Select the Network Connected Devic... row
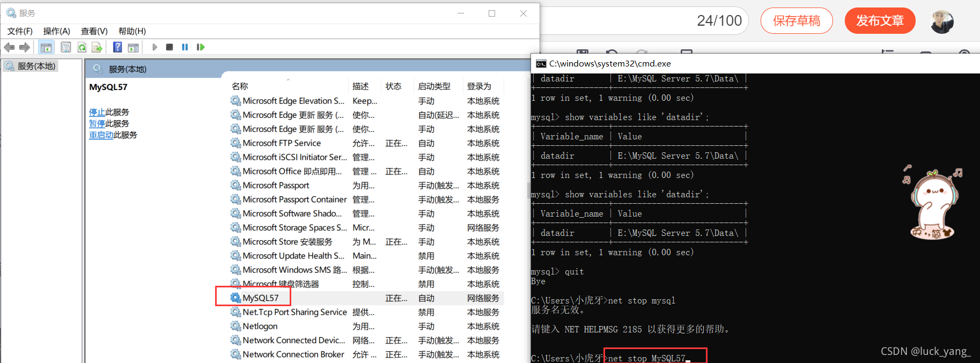 366,340
